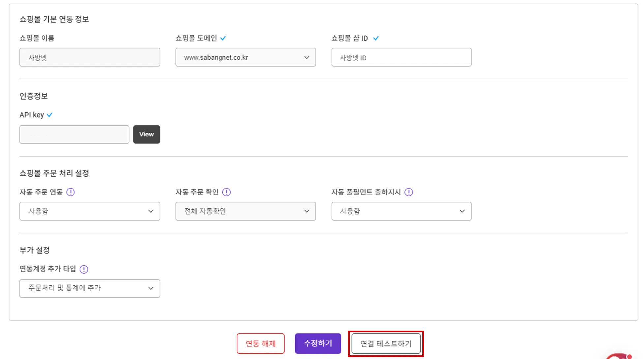644x359 pixels.
Task: Click info icon beside 연동계정 추가 타입
Action: click(84, 269)
